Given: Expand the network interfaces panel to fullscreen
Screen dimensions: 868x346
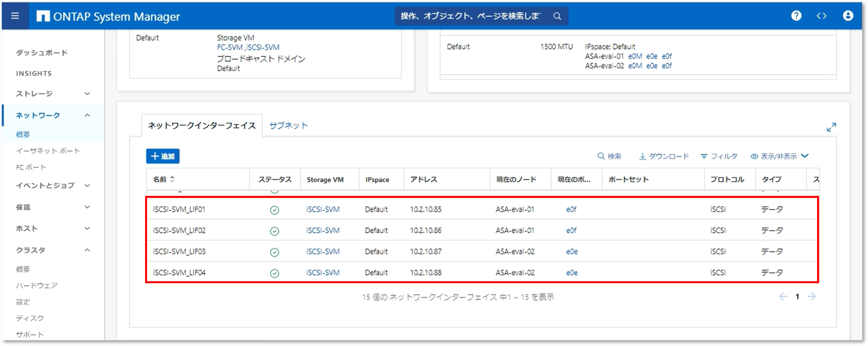Looking at the screenshot, I should coord(831,127).
